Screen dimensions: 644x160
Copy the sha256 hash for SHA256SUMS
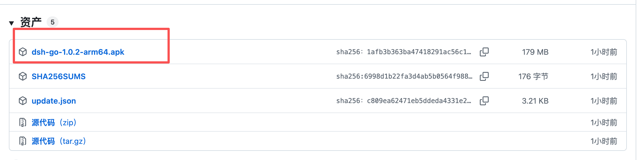(484, 76)
